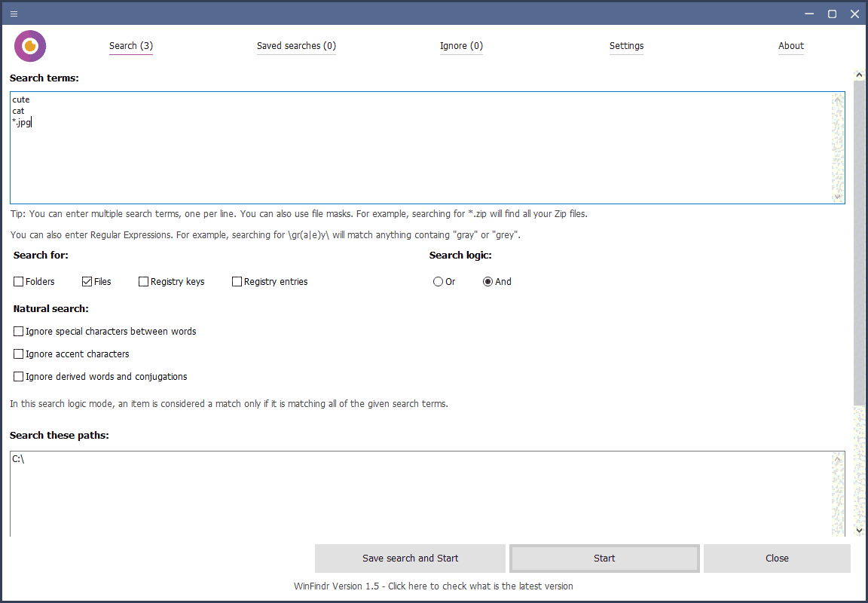Enable searching Registry keys
Image resolution: width=868 pixels, height=603 pixels.
pos(143,281)
